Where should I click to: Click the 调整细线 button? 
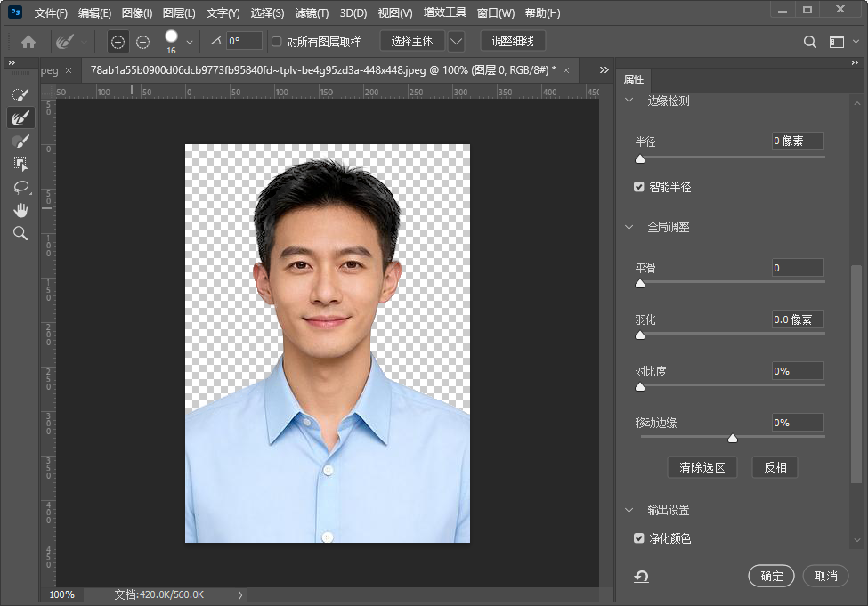(513, 42)
